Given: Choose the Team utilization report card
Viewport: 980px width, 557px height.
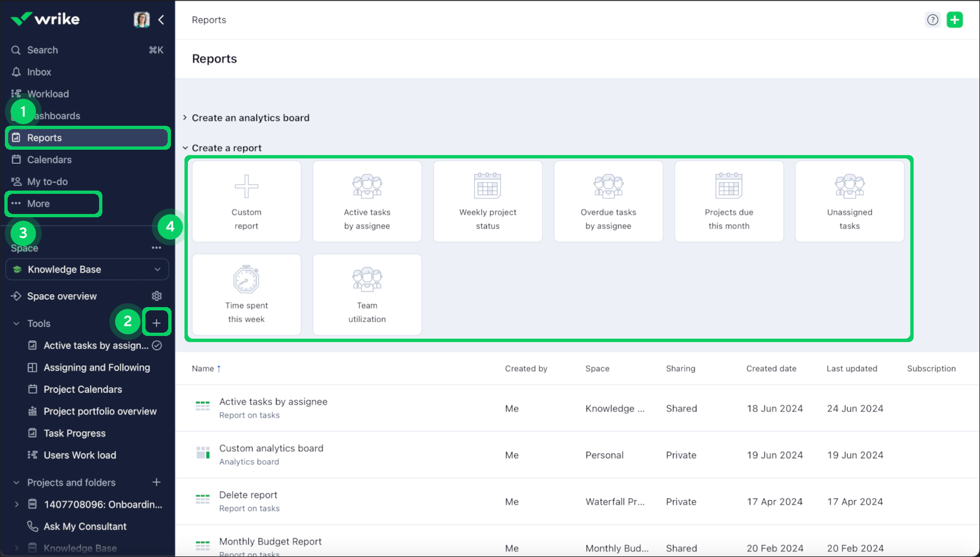Looking at the screenshot, I should tap(367, 295).
